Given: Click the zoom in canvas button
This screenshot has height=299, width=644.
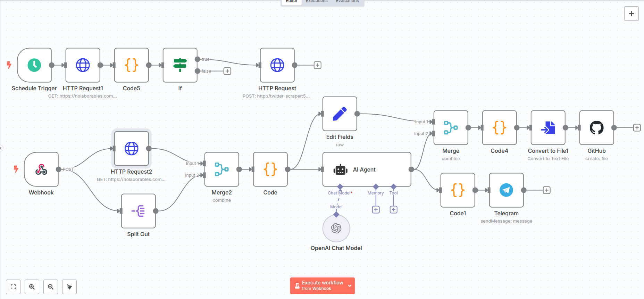Looking at the screenshot, I should coord(32,287).
